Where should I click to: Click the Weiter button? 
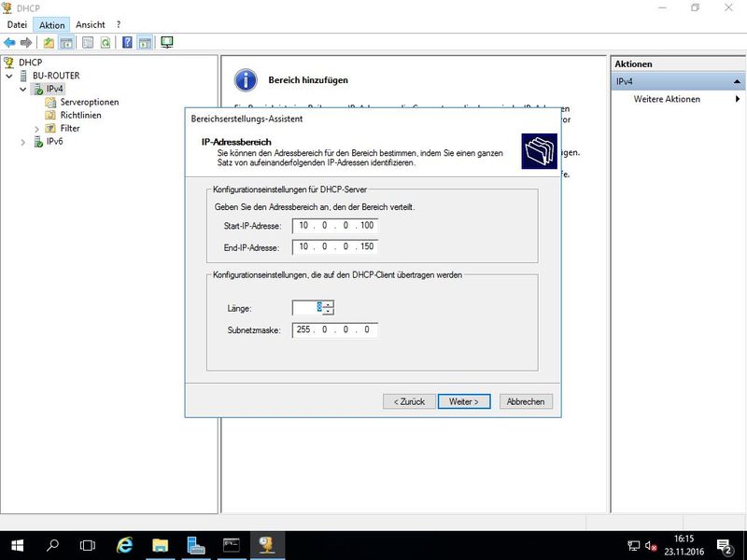pyautogui.click(x=464, y=401)
